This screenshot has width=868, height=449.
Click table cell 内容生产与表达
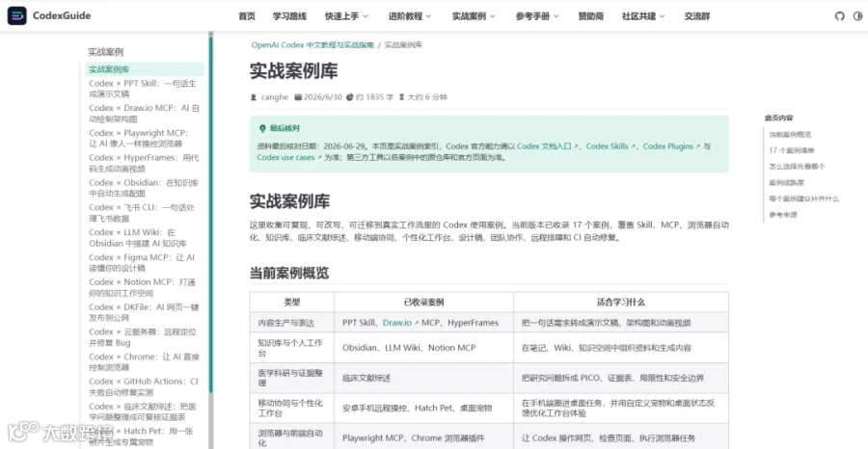click(291, 323)
